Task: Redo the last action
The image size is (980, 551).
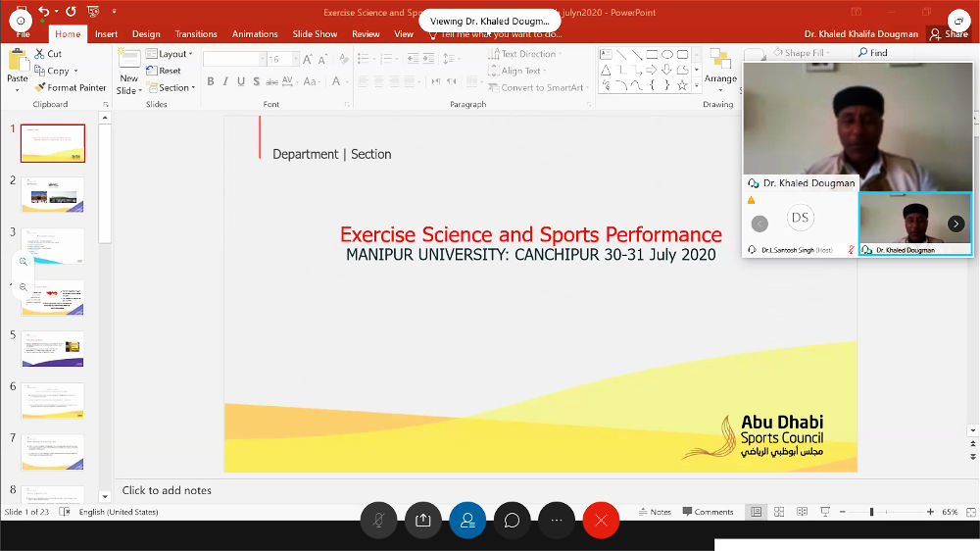Action: (x=72, y=11)
